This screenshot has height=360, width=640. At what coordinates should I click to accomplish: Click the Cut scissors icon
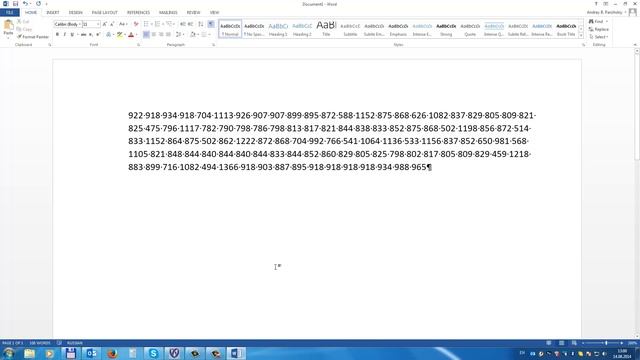[19, 22]
